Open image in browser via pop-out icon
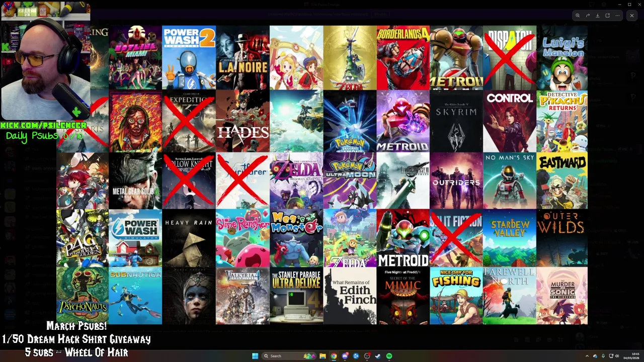Viewport: 644px width, 362px height. [607, 16]
